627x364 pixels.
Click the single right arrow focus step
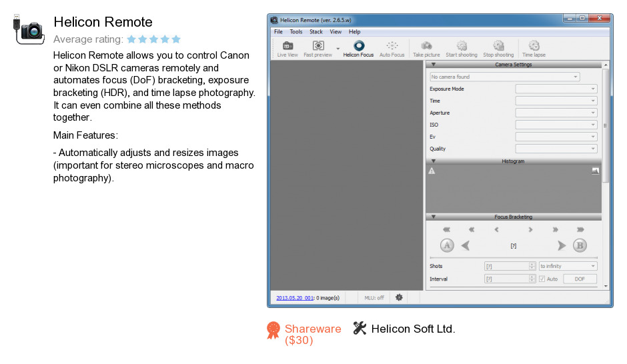pyautogui.click(x=530, y=229)
